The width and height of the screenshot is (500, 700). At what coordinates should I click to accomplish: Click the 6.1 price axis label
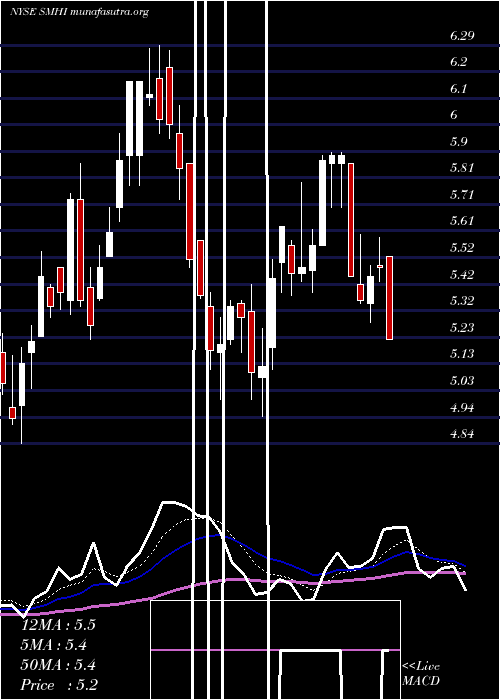click(458, 89)
